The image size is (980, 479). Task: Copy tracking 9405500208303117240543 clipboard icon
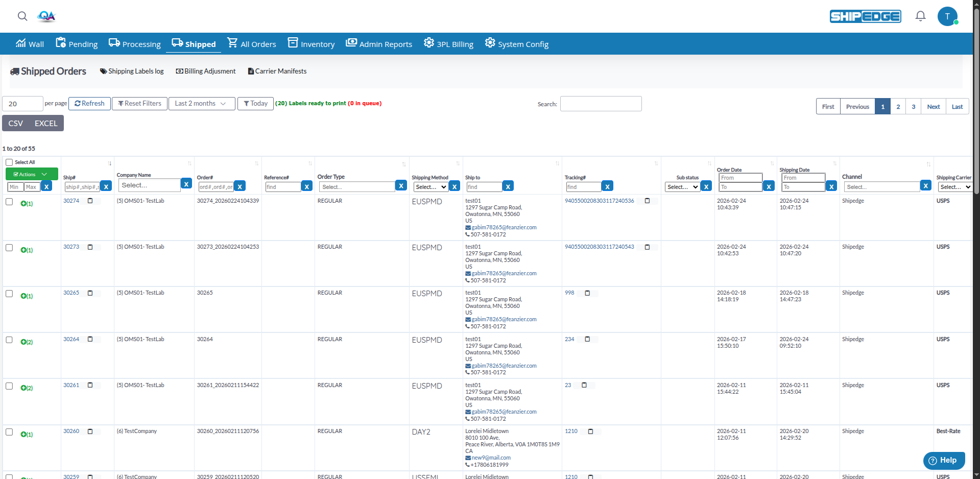(x=647, y=247)
